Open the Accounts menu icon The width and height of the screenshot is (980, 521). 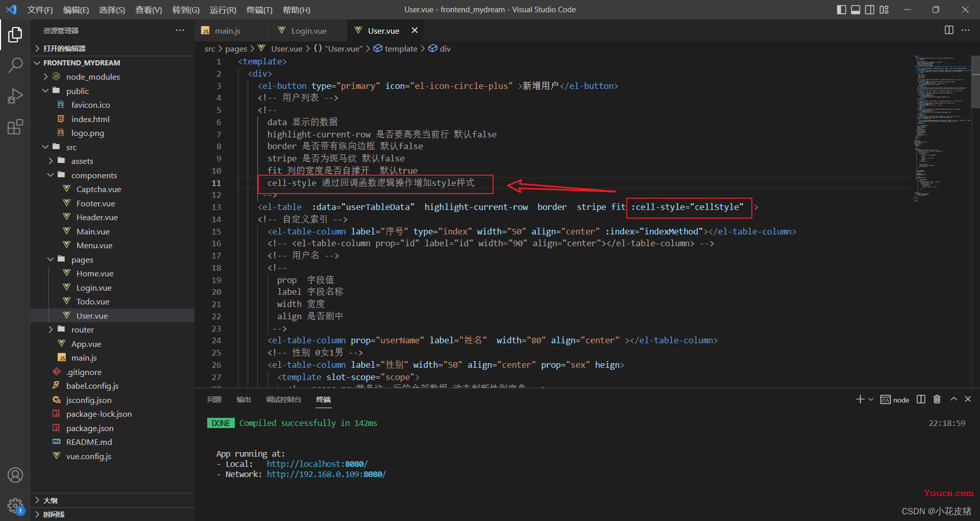click(x=15, y=475)
